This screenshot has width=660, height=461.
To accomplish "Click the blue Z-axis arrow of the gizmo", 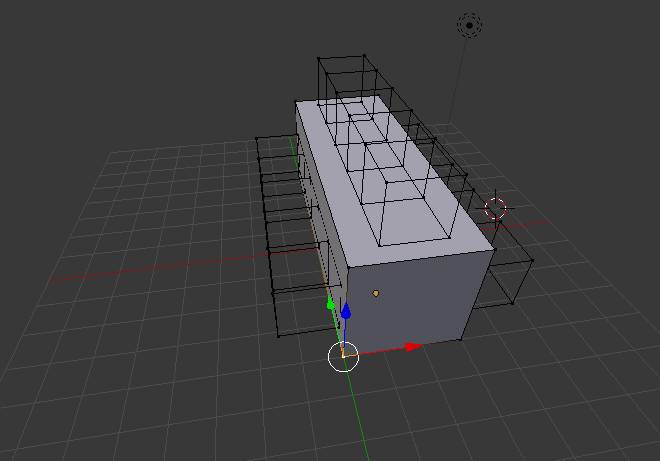I will pos(346,311).
